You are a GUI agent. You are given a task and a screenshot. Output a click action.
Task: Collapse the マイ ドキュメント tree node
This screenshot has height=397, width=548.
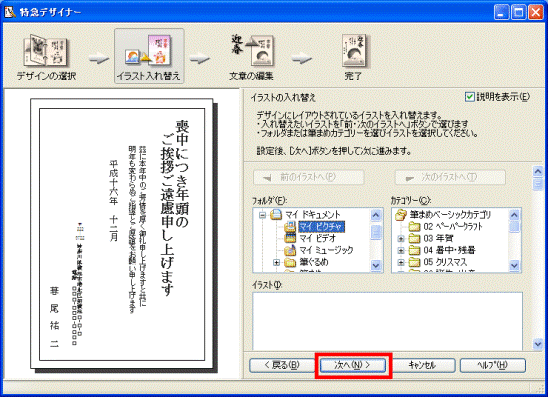pos(262,215)
